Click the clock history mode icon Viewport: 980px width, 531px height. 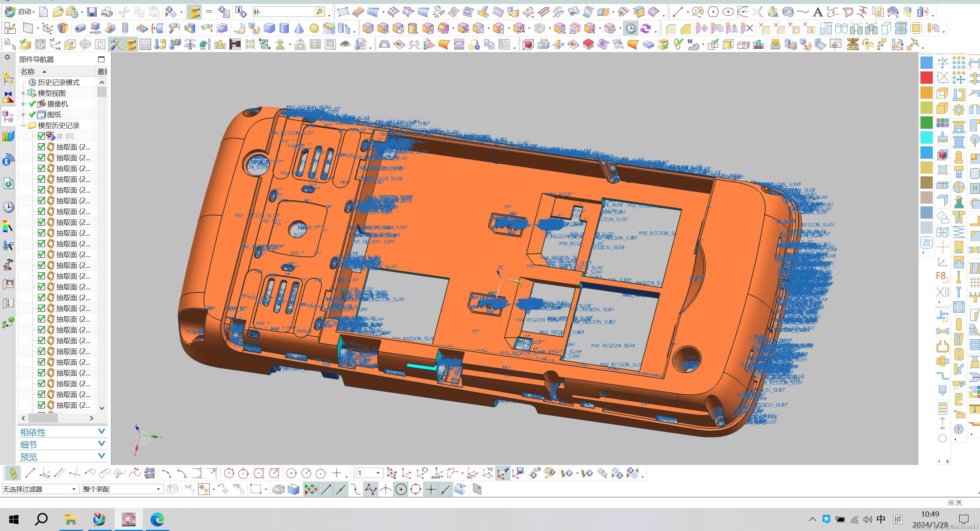coord(631,28)
